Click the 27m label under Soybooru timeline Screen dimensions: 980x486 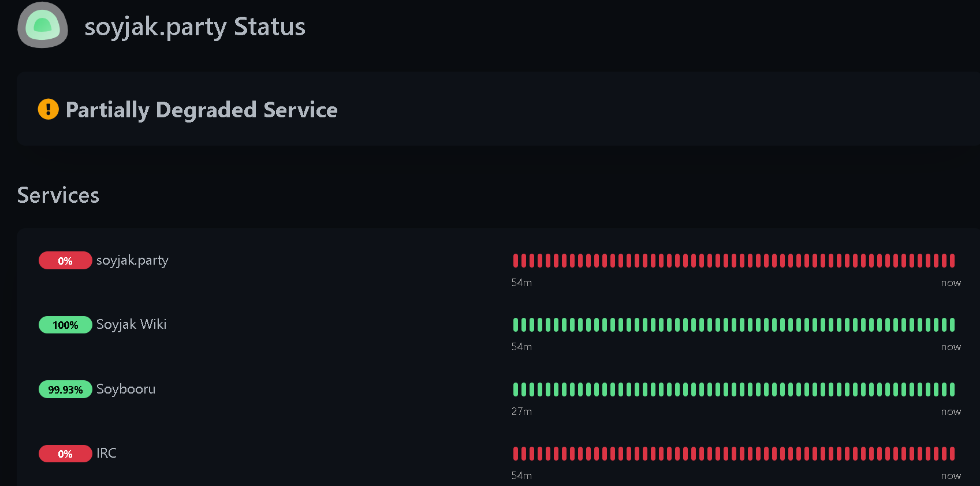coord(521,411)
